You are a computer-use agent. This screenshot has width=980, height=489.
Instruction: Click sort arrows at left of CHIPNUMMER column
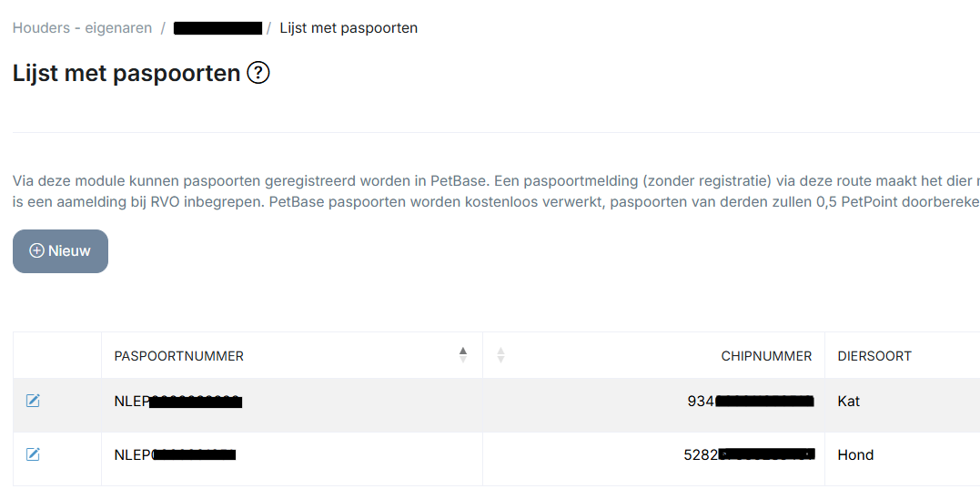[x=500, y=355]
